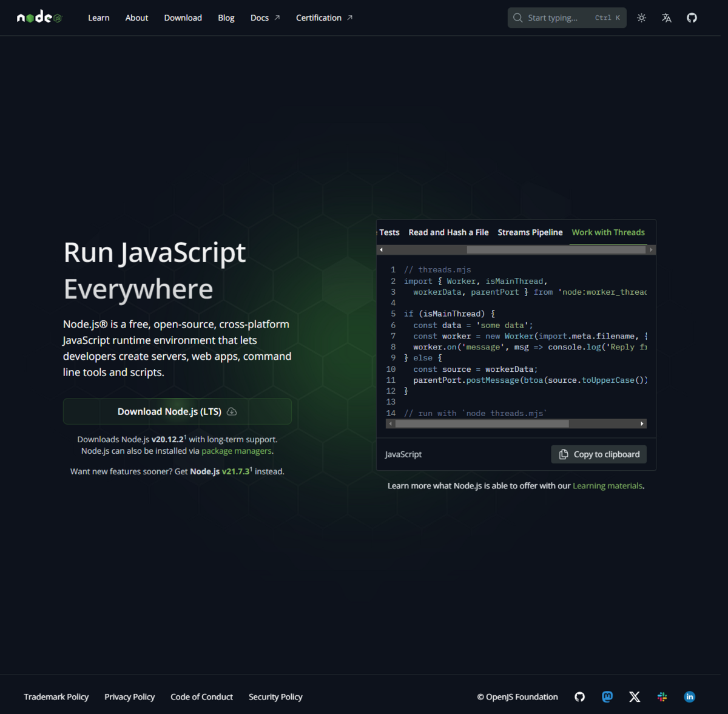The width and height of the screenshot is (728, 714).
Task: Open the Blog menu item
Action: coord(226,18)
